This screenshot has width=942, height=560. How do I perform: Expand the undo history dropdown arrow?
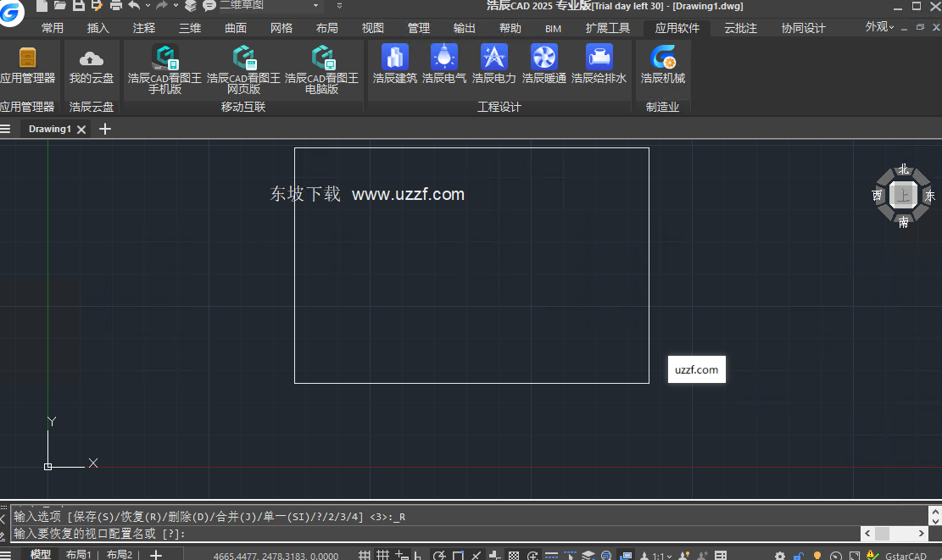point(148,6)
